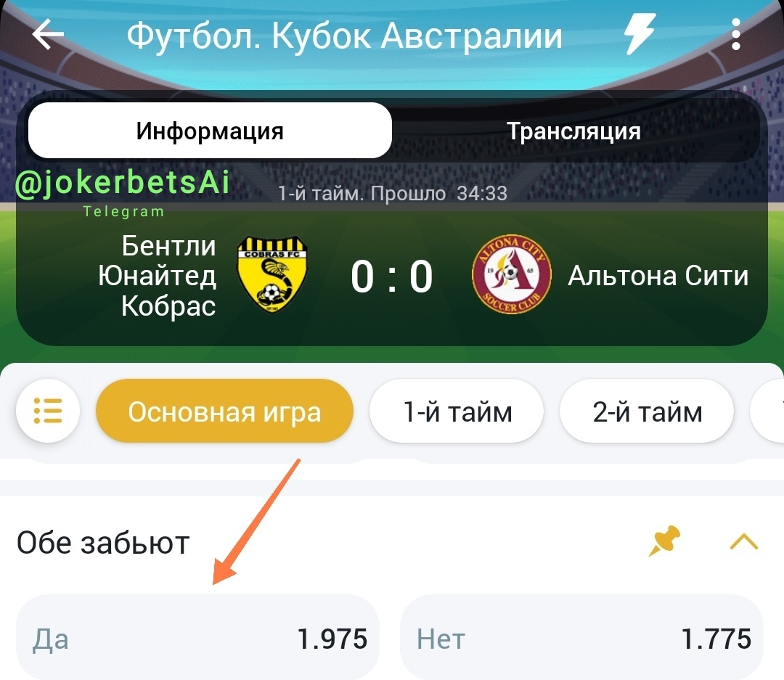Pin the Обе забьют market
Image resolution: width=784 pixels, height=680 pixels.
[664, 541]
